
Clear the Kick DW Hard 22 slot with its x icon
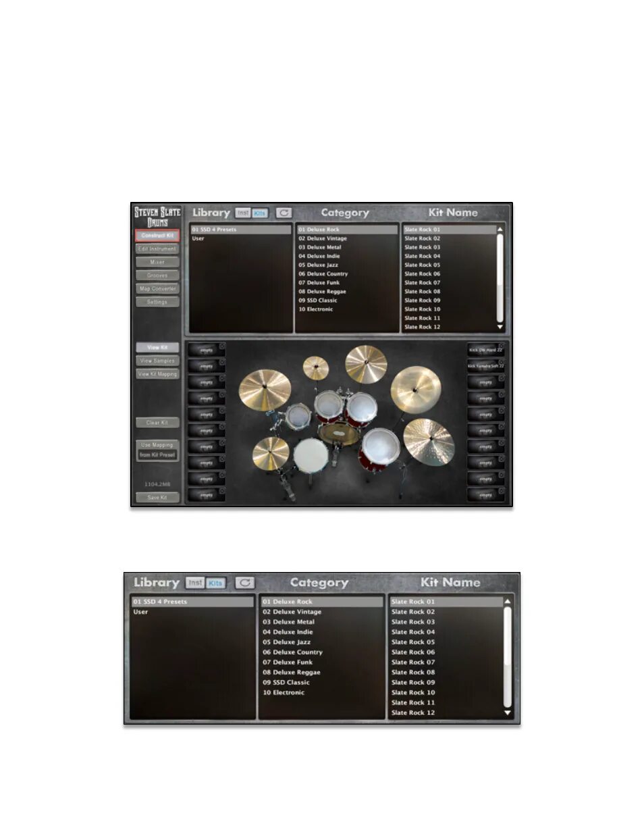click(501, 346)
